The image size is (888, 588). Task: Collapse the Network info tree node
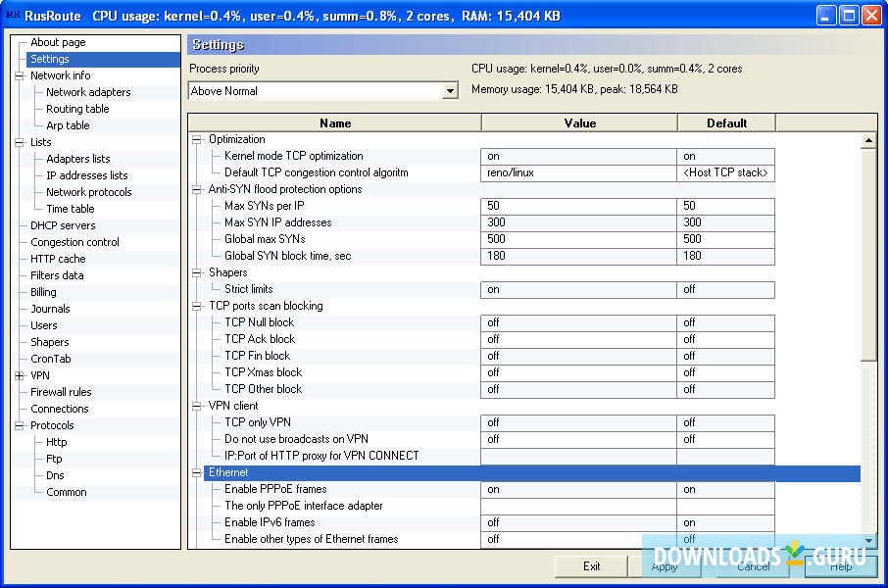click(20, 75)
